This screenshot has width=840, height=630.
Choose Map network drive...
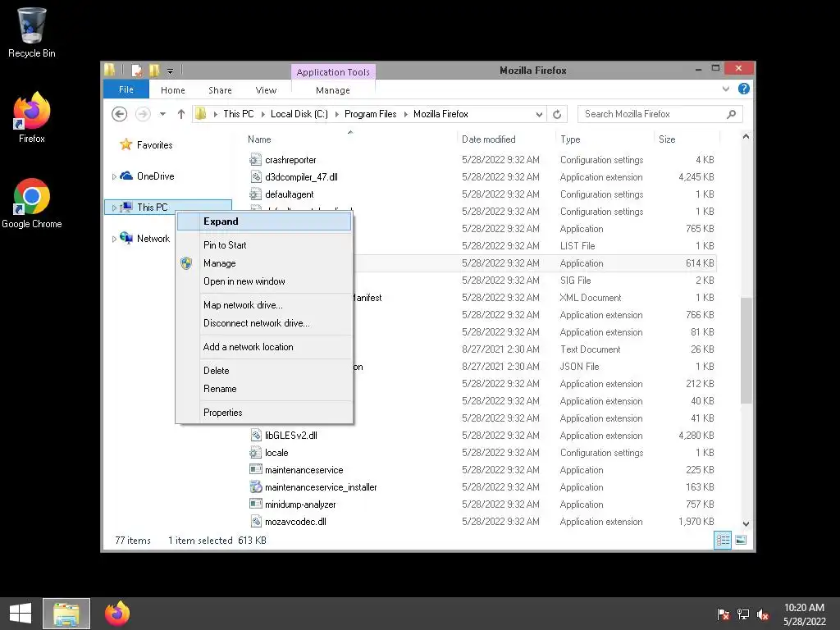[264, 305]
